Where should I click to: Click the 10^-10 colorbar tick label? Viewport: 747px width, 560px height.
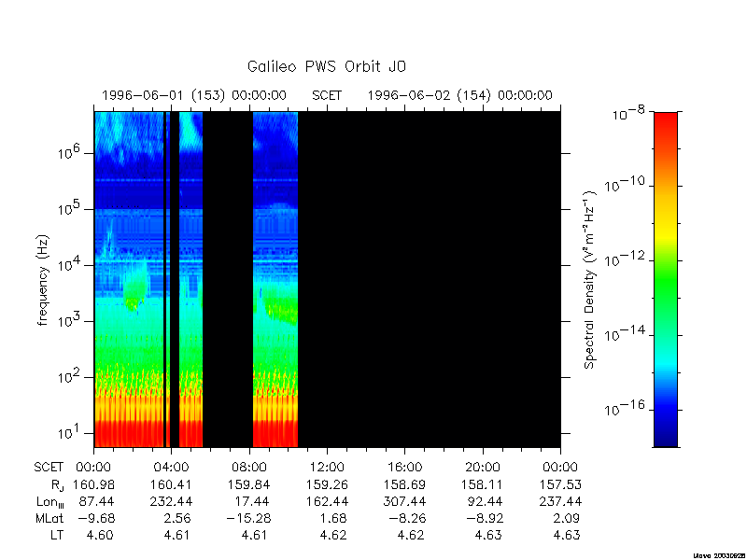tap(625, 183)
